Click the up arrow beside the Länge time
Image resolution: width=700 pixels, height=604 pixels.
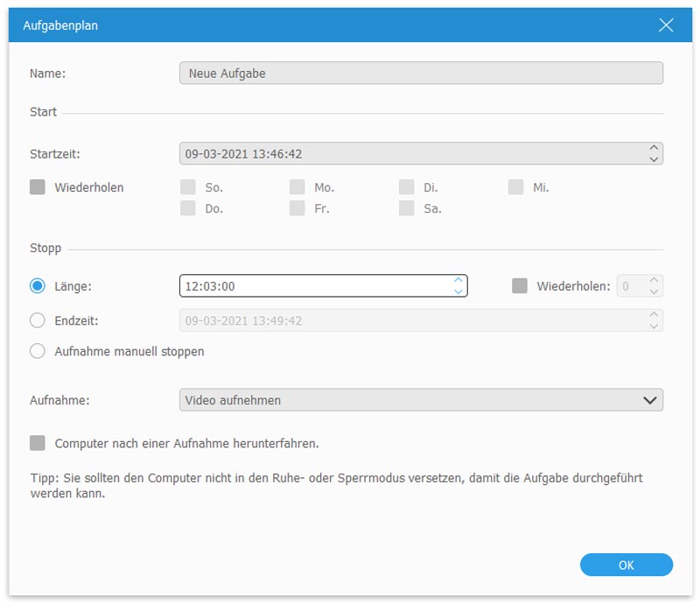point(457,282)
